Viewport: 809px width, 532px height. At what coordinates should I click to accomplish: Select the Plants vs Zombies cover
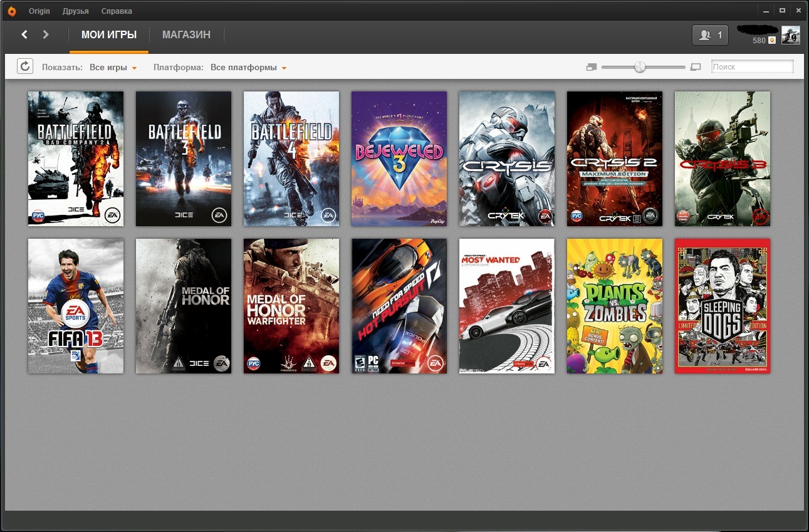615,306
